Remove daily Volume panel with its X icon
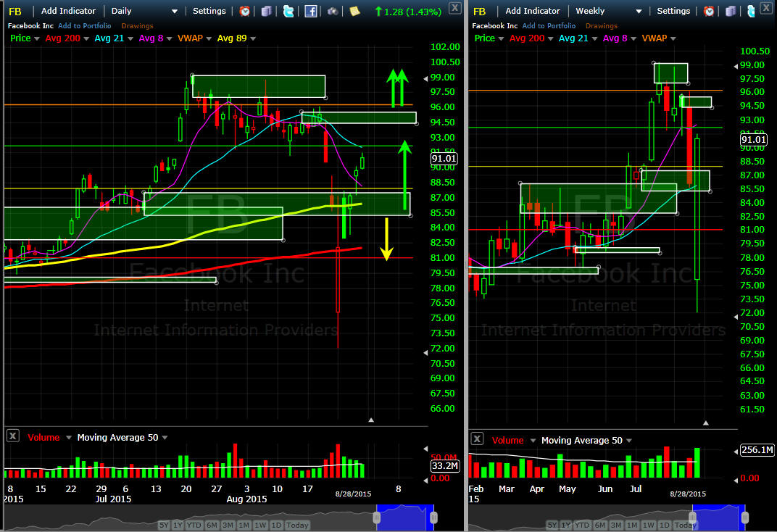The height and width of the screenshot is (532, 777). coord(13,436)
